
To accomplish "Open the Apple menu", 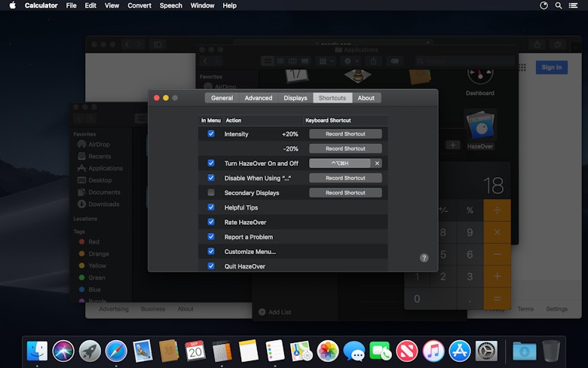I will pyautogui.click(x=12, y=5).
